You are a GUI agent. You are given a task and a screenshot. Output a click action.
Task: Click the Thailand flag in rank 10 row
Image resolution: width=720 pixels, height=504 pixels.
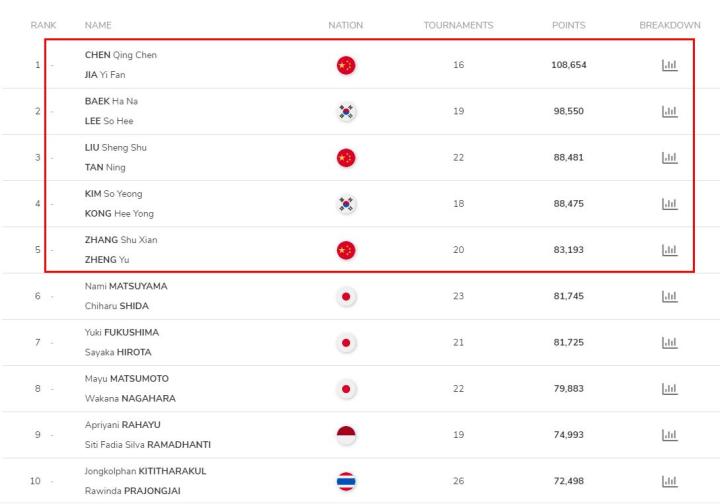[x=346, y=482]
